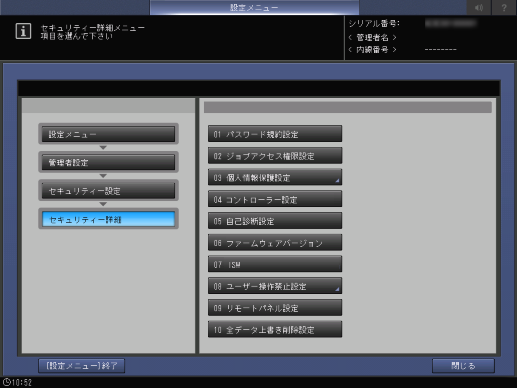Image resolution: width=517 pixels, height=388 pixels.
Task: Click the 管理者名 label
Action: click(372, 37)
